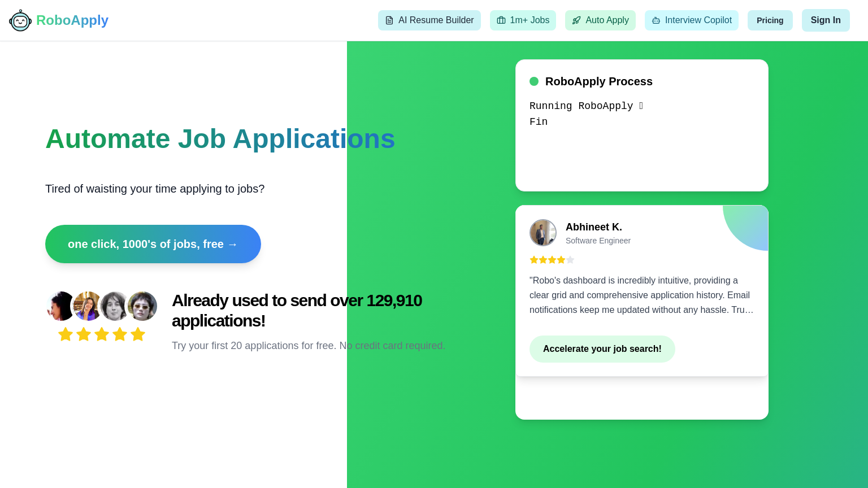Click the fourth star in Abhineet's rating
The height and width of the screenshot is (488, 868).
tap(561, 260)
